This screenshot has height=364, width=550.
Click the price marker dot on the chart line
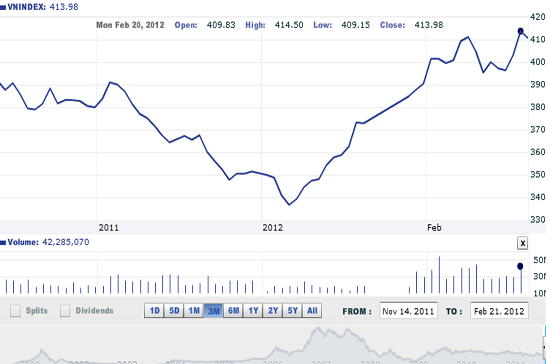[x=521, y=31]
